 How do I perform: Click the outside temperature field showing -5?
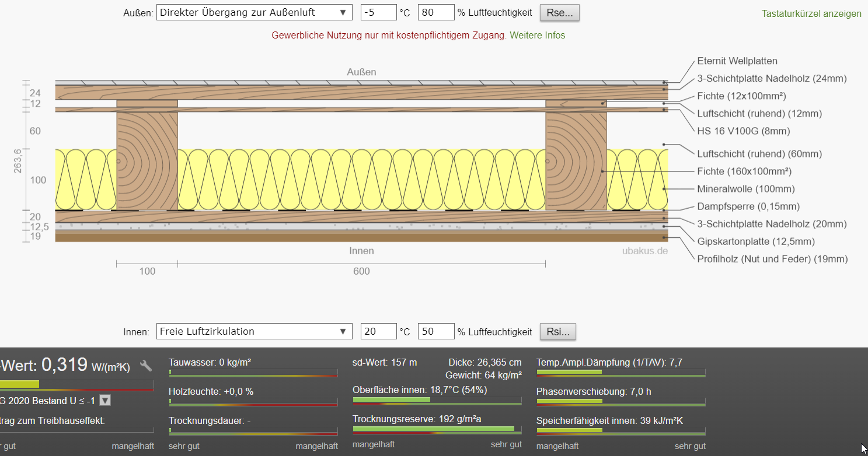point(378,12)
